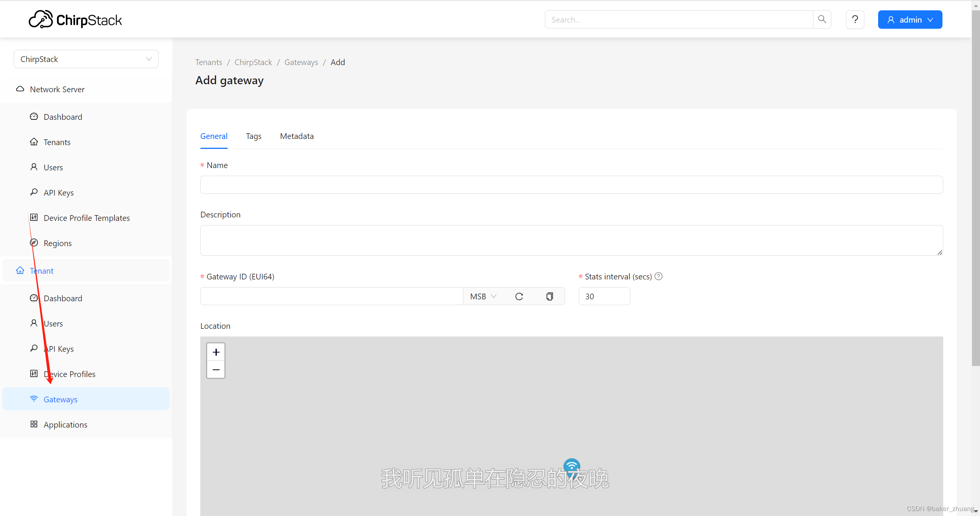Viewport: 980px width, 516px height.
Task: Click the gateway Name input field
Action: (571, 185)
